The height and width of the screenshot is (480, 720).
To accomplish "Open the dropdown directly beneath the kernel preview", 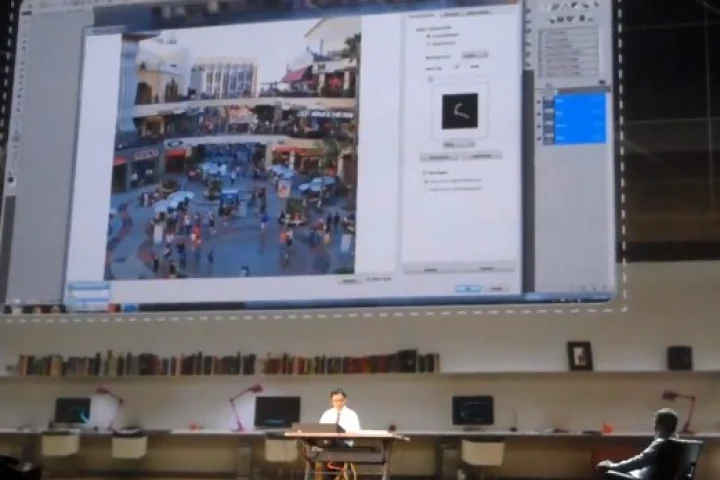I will [x=459, y=145].
